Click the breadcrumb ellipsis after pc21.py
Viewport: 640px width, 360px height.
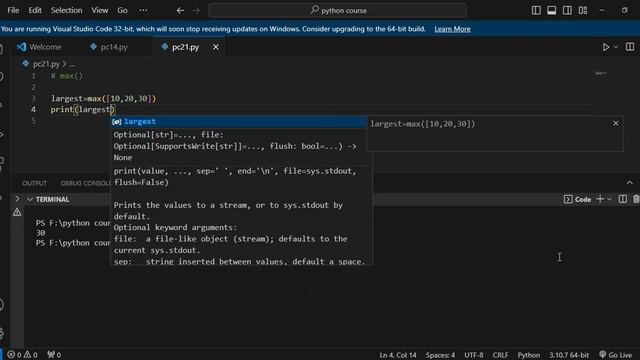72,64
